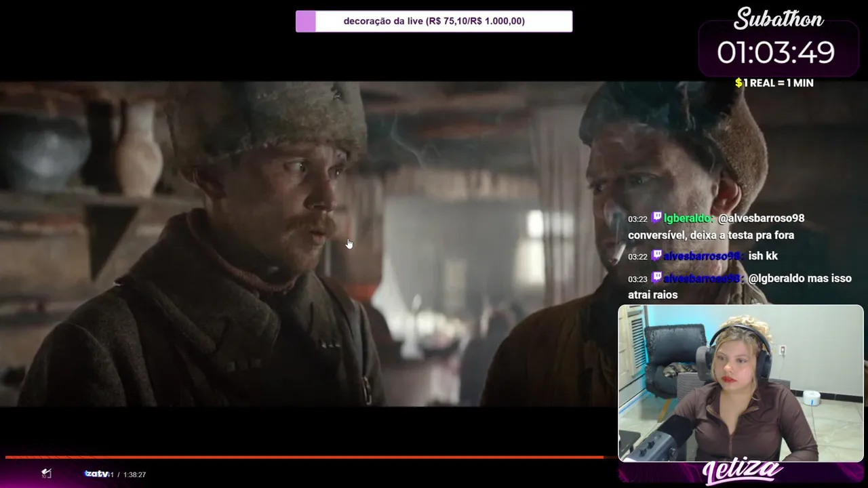Viewport: 868px width, 488px height.
Task: Click the decoração da live donation goal bar
Action: 434,21
